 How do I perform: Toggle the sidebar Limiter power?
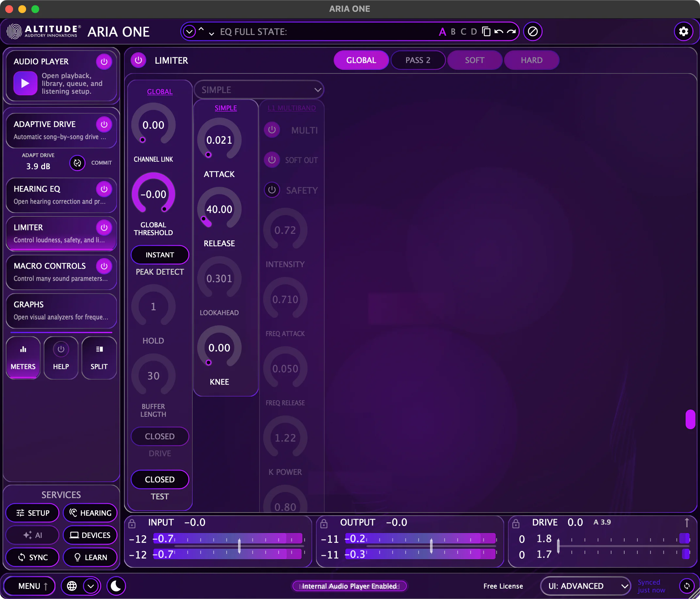pos(104,228)
